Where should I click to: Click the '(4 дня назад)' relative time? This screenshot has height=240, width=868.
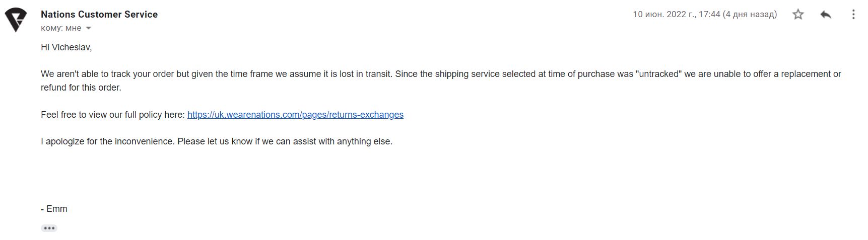pyautogui.click(x=750, y=15)
